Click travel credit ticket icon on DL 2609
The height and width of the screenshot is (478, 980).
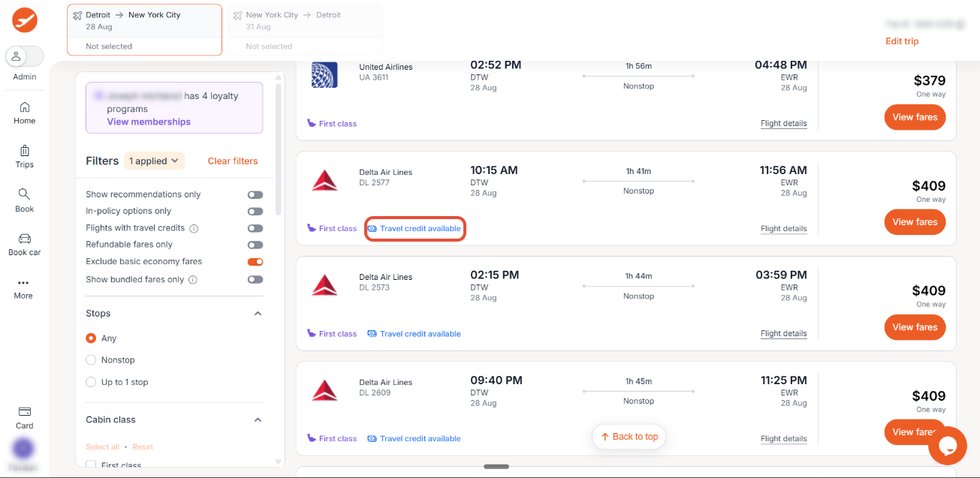372,439
